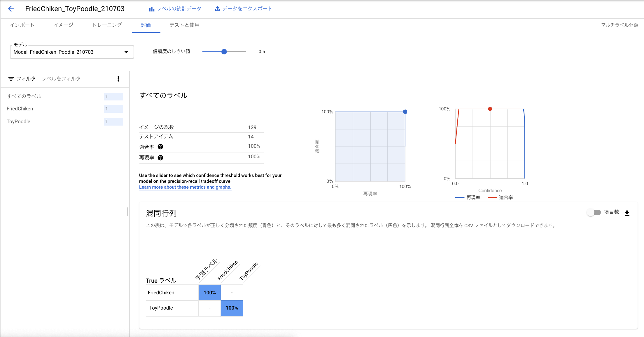
Task: Select the FriedChiken label in sidebar
Action: tap(20, 109)
